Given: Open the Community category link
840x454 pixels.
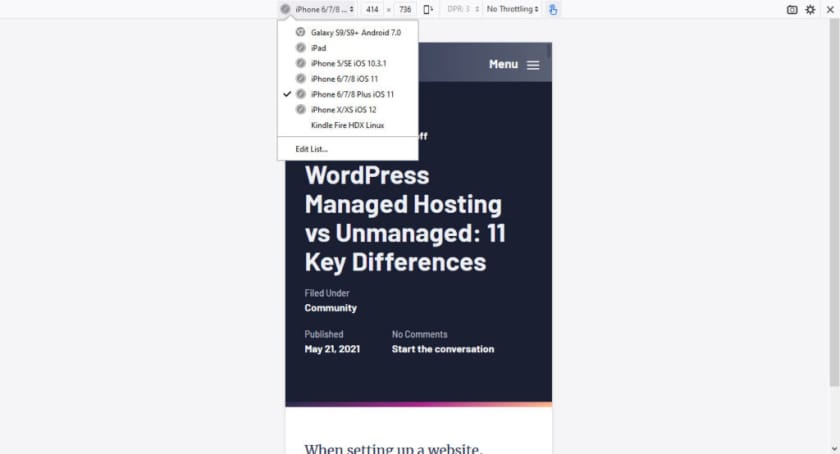Looking at the screenshot, I should point(331,308).
